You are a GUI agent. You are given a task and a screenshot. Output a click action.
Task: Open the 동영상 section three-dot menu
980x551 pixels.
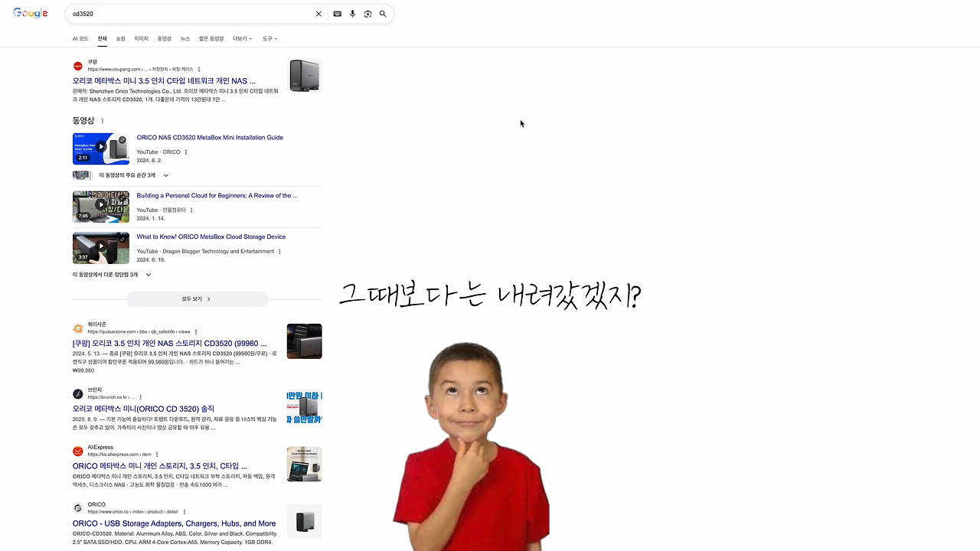(x=102, y=120)
